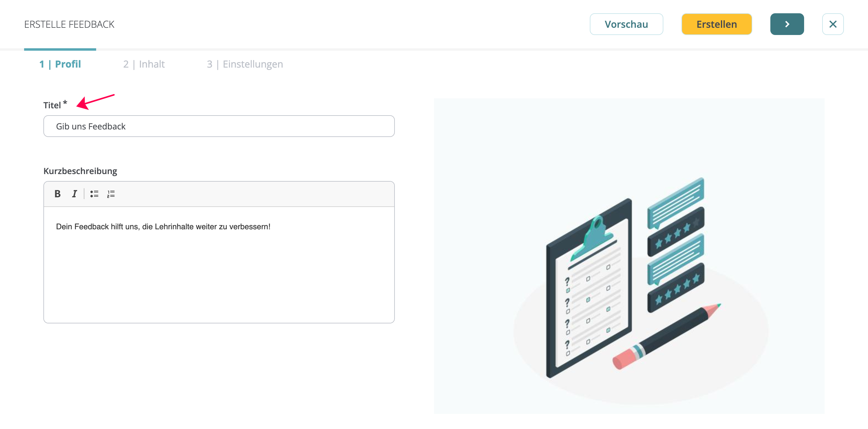Viewport: 868px width, 429px height.
Task: Close the Erstelle Feedback dialog
Action: [x=833, y=24]
